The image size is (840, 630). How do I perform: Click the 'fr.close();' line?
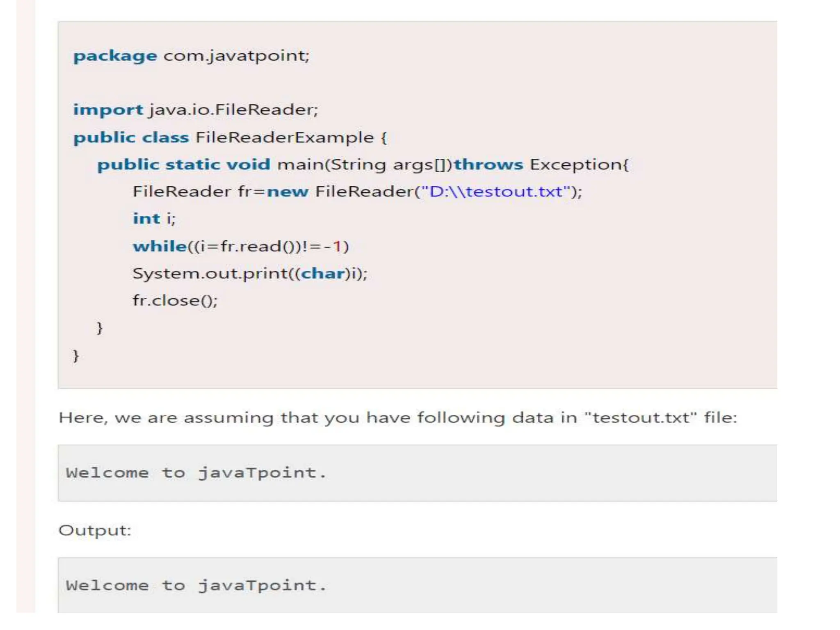click(x=175, y=301)
